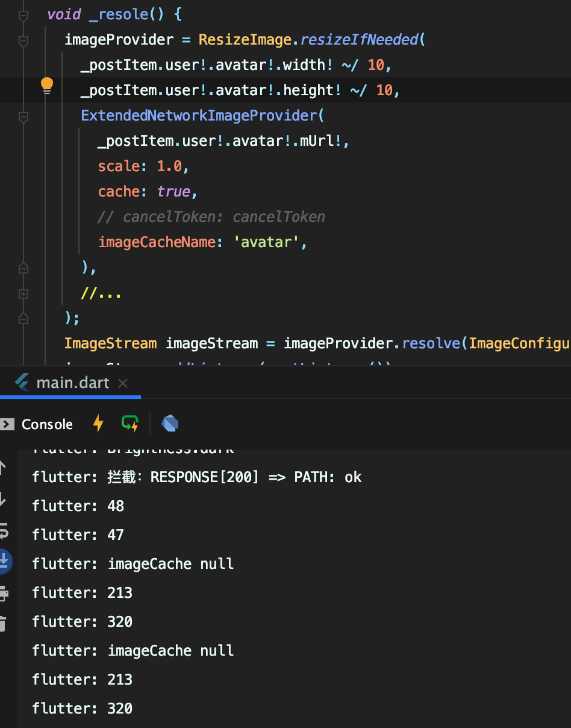Perform a Hot Restart with the green circular icon
571x728 pixels.
pyautogui.click(x=130, y=423)
